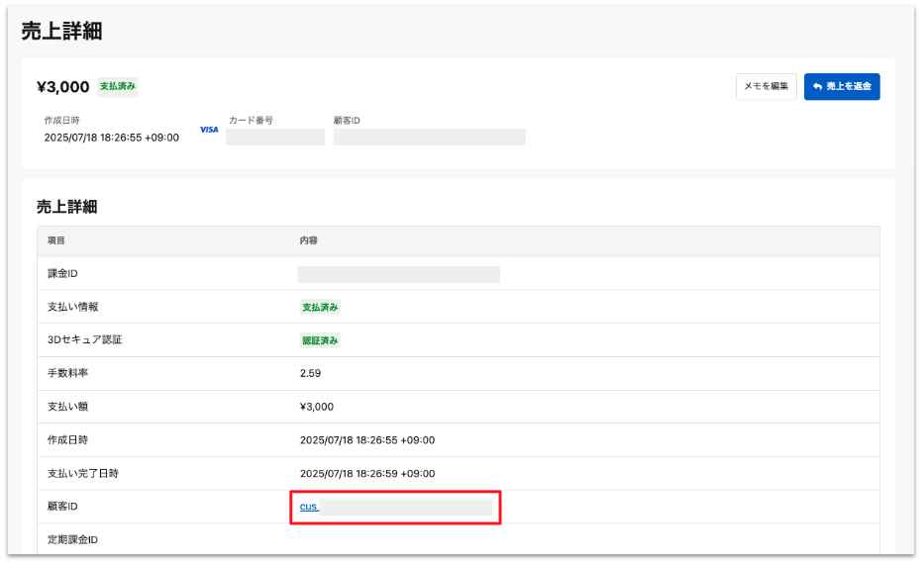Image resolution: width=924 pixels, height=565 pixels.
Task: Click the VISA card brand logo
Action: point(209,130)
